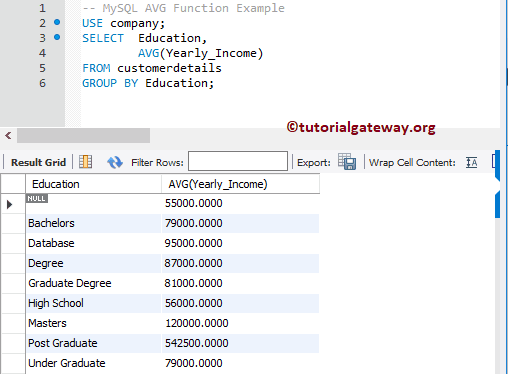The width and height of the screenshot is (508, 374).
Task: Sort by the Education column header
Action: pos(93,184)
